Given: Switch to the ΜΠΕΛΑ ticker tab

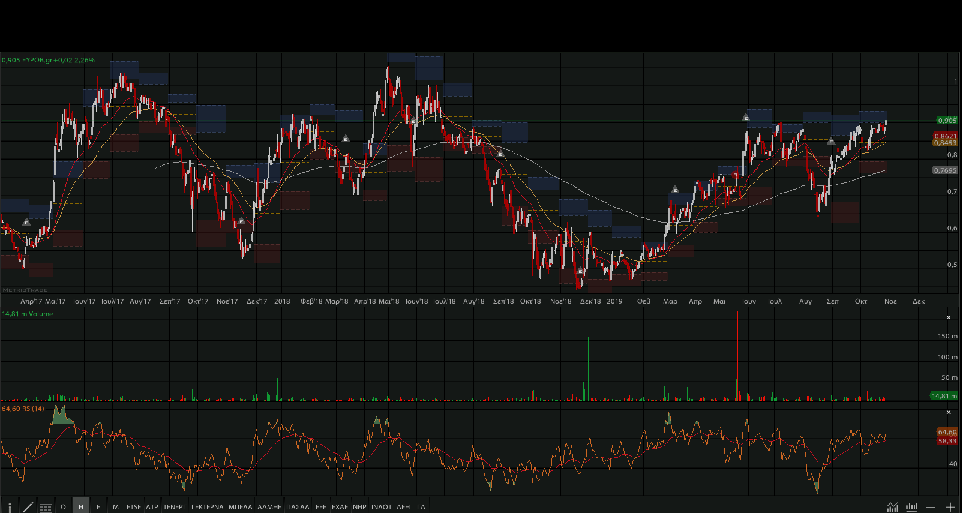Looking at the screenshot, I should click(x=240, y=507).
